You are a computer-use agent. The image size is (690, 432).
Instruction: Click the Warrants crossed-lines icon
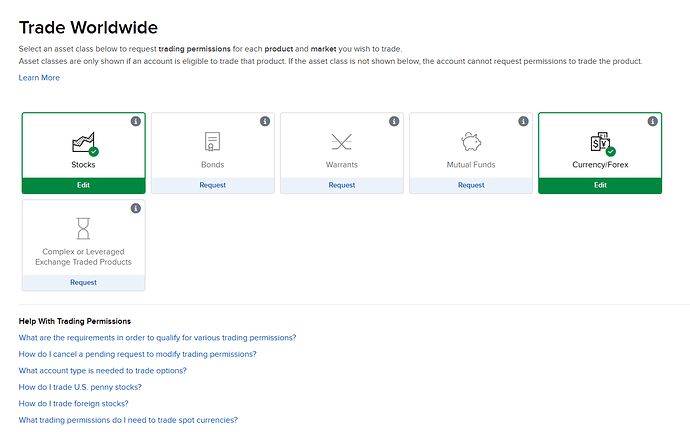pos(341,142)
